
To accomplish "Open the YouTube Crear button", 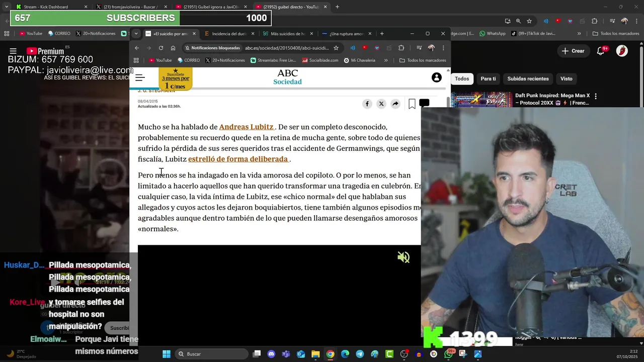I will click(x=573, y=51).
